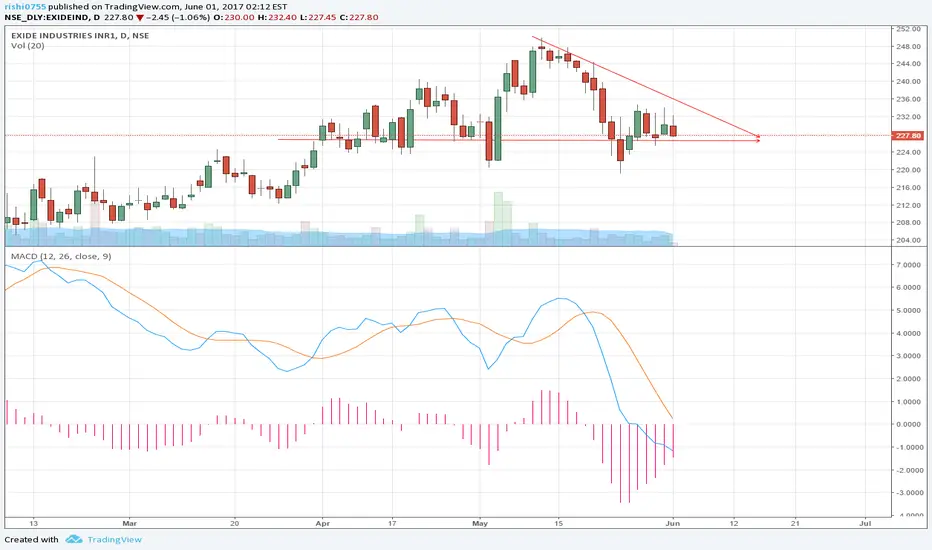Click the 220.00 price axis label
Viewport: 932px width, 550px height.
click(x=908, y=170)
